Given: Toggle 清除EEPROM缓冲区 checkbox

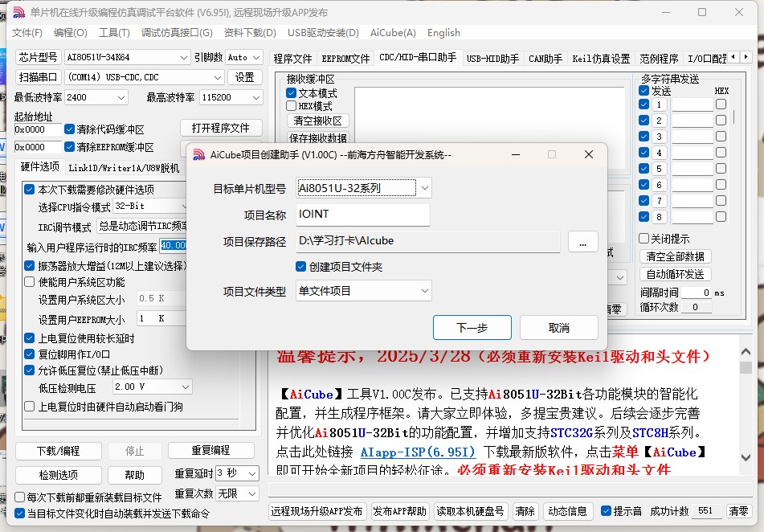Looking at the screenshot, I should [x=69, y=147].
